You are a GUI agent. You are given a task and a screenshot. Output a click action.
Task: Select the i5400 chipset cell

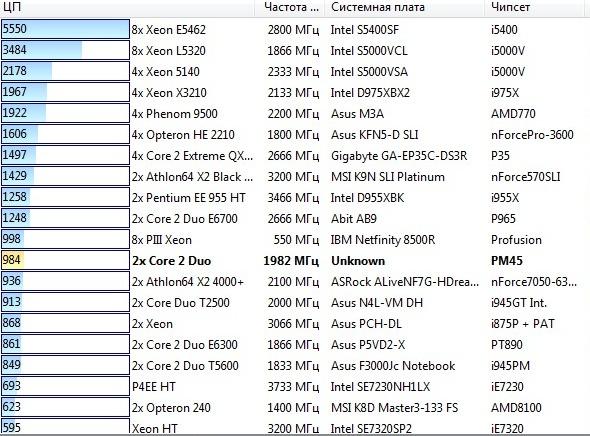(504, 30)
